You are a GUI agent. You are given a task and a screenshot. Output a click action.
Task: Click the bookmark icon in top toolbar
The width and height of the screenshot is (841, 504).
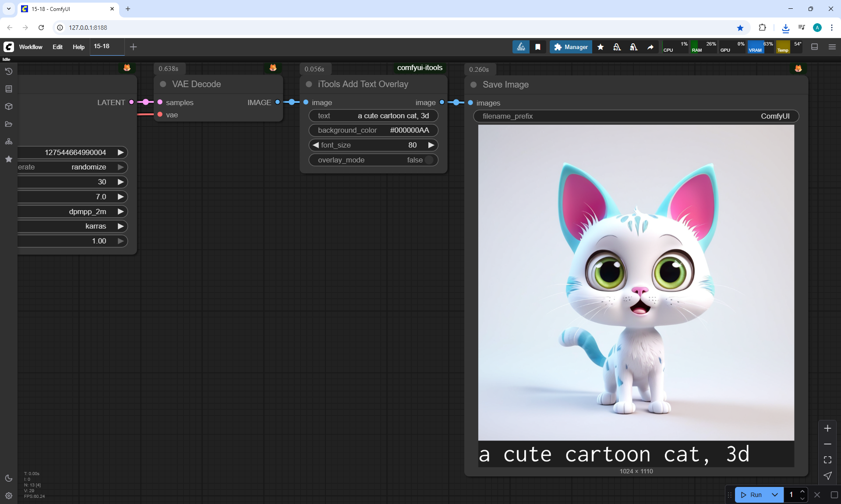click(x=538, y=47)
